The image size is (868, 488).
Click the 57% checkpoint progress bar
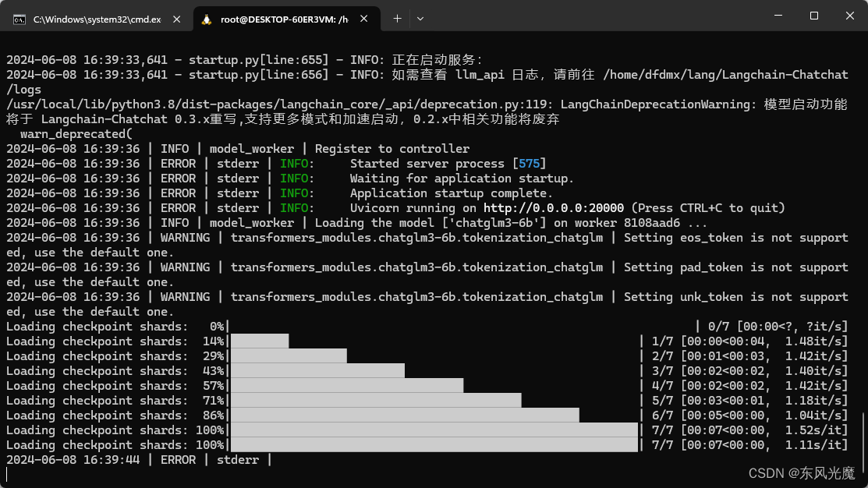coord(347,386)
